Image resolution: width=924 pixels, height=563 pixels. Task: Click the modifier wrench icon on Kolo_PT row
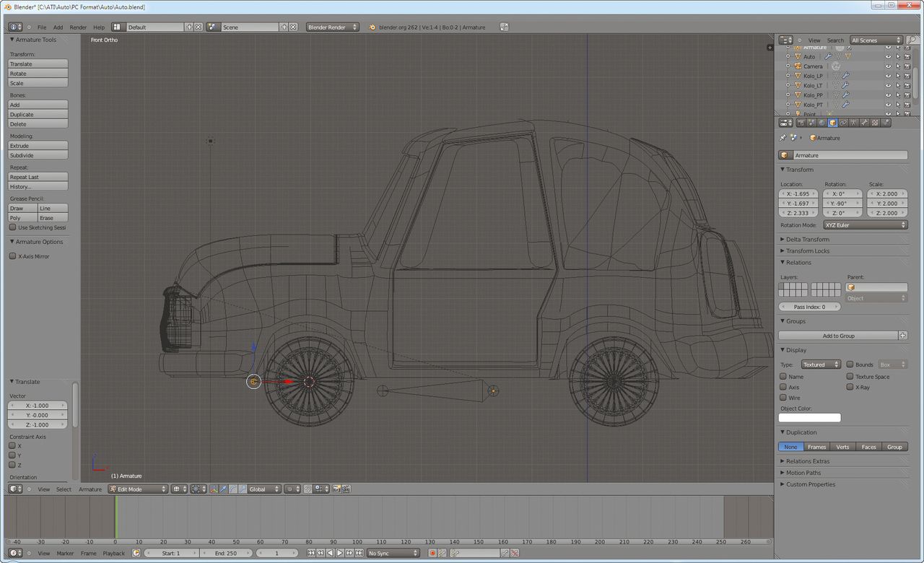[845, 104]
